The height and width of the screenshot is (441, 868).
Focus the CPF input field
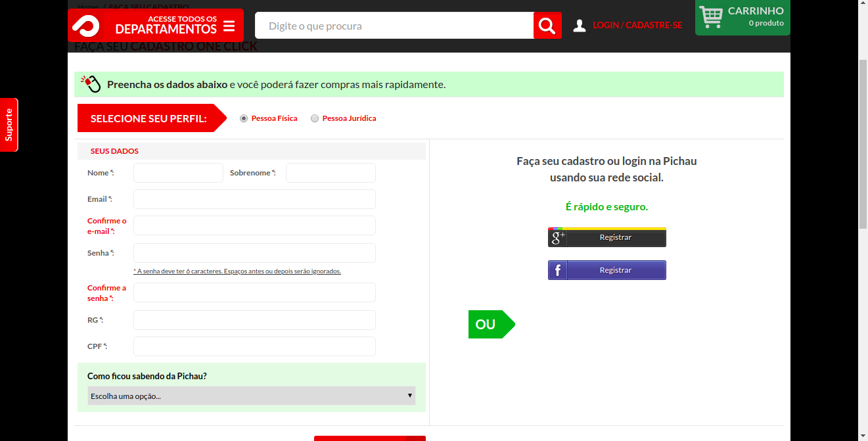(254, 346)
